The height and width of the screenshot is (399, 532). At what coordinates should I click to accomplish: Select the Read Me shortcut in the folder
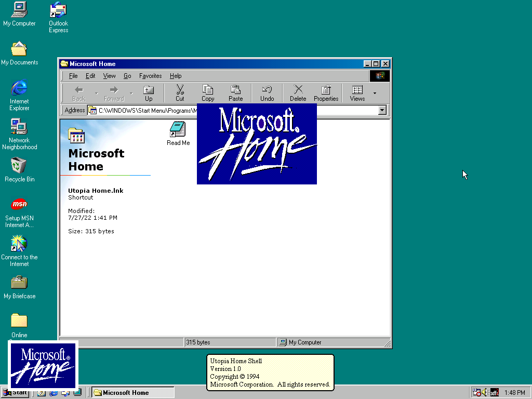[x=178, y=134]
